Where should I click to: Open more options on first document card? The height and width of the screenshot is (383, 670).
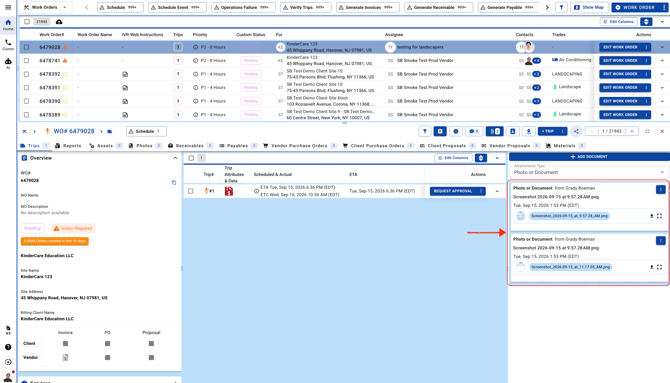[x=661, y=189]
